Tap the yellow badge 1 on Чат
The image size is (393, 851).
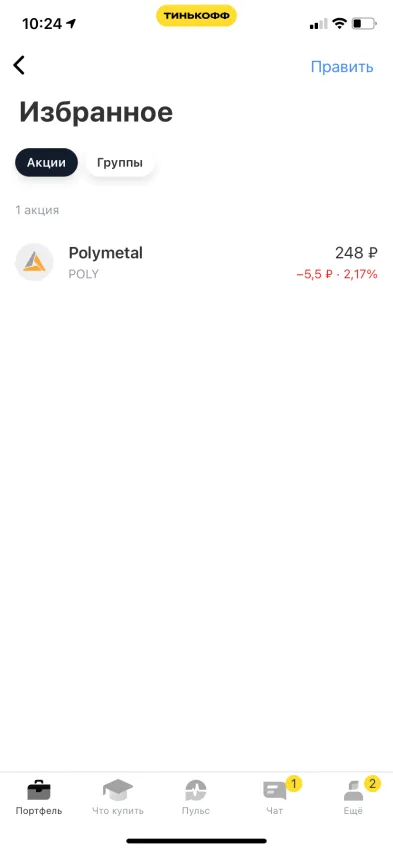[294, 784]
